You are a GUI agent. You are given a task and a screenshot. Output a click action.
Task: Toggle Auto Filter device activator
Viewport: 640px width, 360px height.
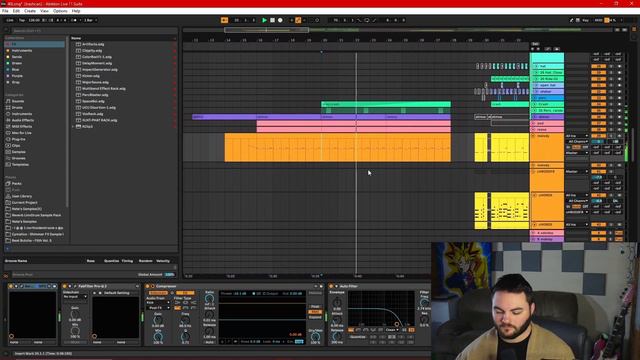[331, 286]
